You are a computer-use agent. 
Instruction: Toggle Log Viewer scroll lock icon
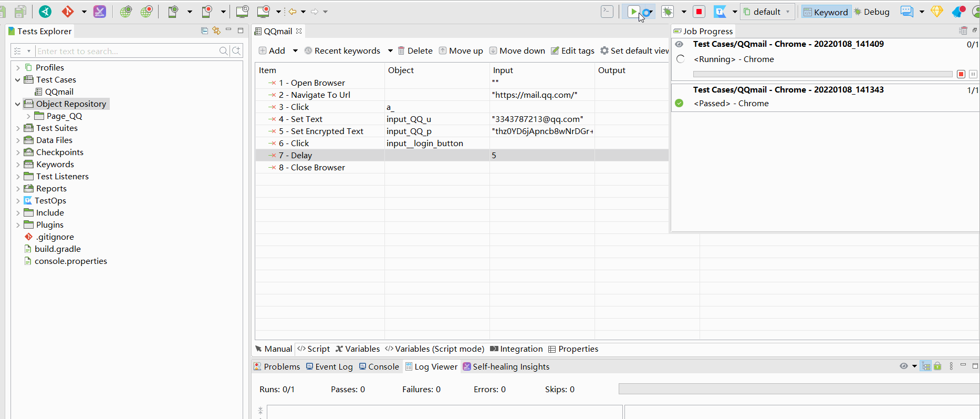click(x=937, y=366)
